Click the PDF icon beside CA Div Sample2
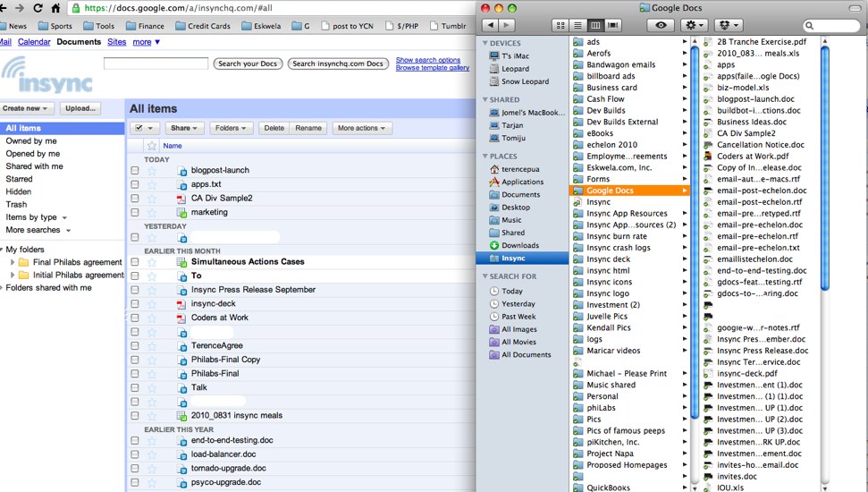868x492 pixels. pos(181,199)
